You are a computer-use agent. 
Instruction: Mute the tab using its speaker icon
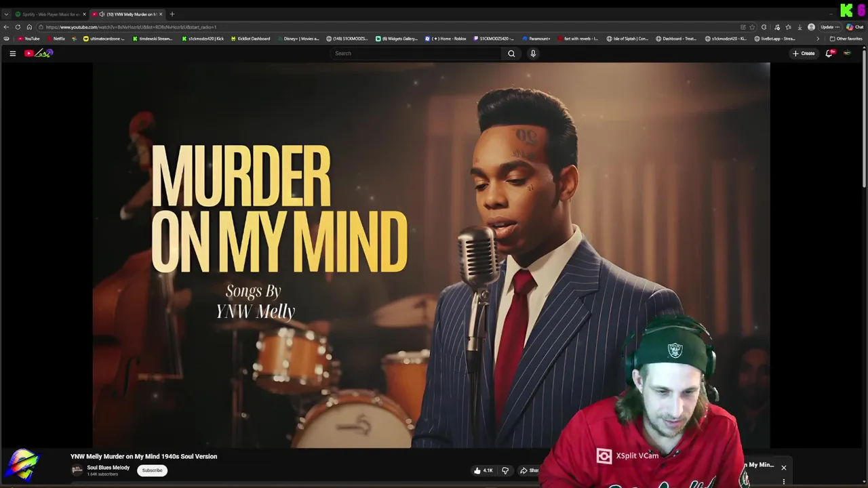pos(102,14)
